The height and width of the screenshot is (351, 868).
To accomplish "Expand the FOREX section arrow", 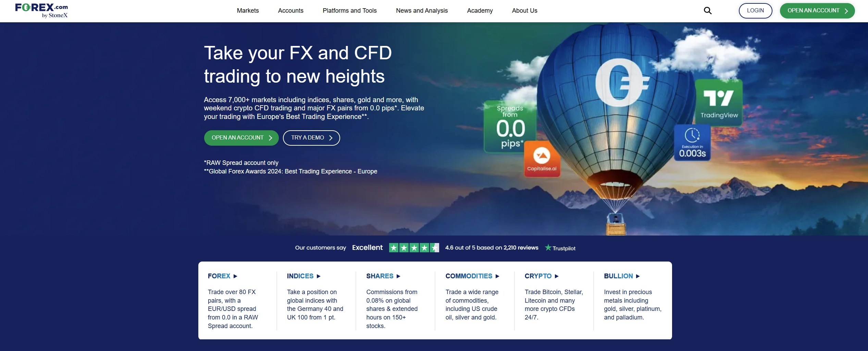I will point(235,276).
